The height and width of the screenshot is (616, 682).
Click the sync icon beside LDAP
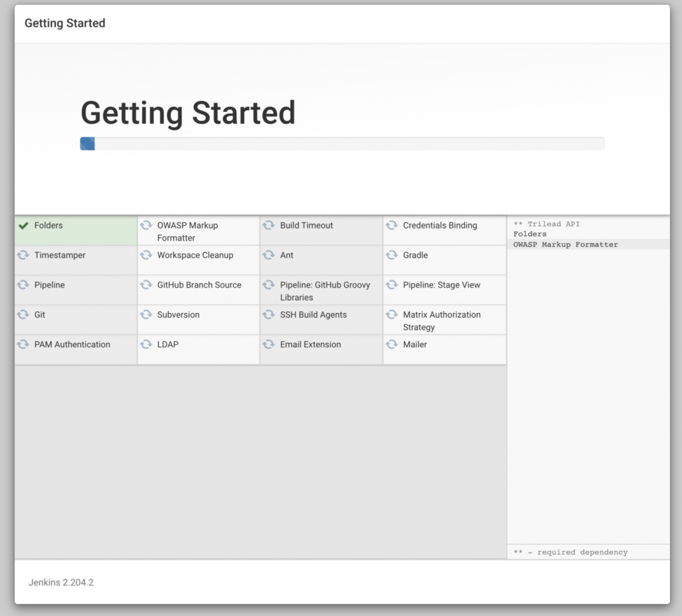146,344
